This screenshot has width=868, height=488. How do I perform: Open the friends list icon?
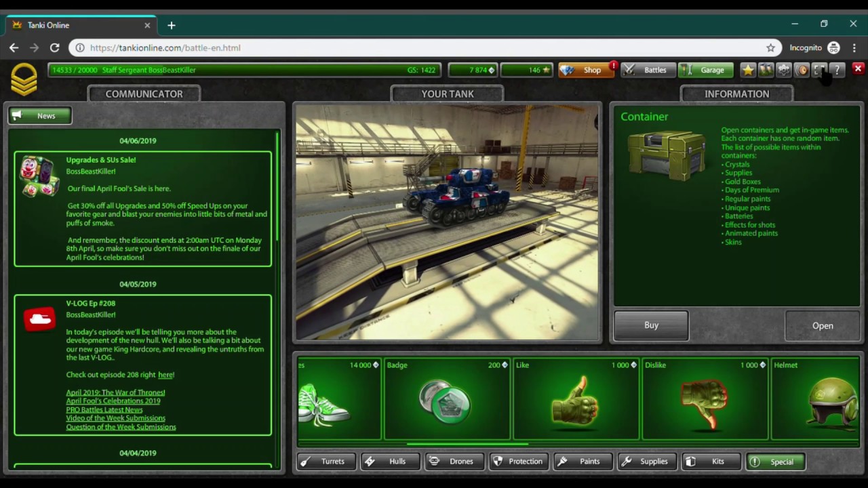766,70
